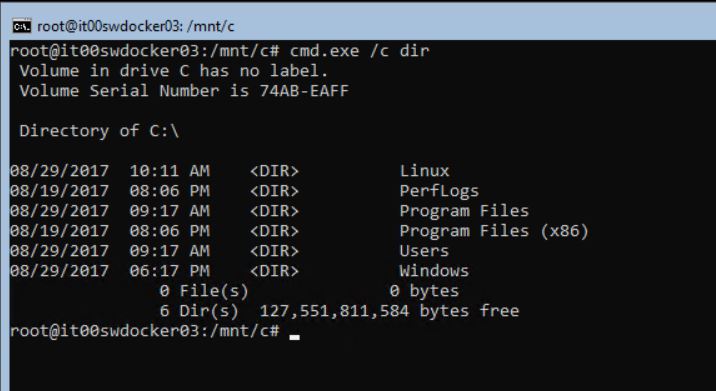Image resolution: width=716 pixels, height=391 pixels.
Task: Click the 127,551,811,584 bytes free text
Action: pos(389,311)
